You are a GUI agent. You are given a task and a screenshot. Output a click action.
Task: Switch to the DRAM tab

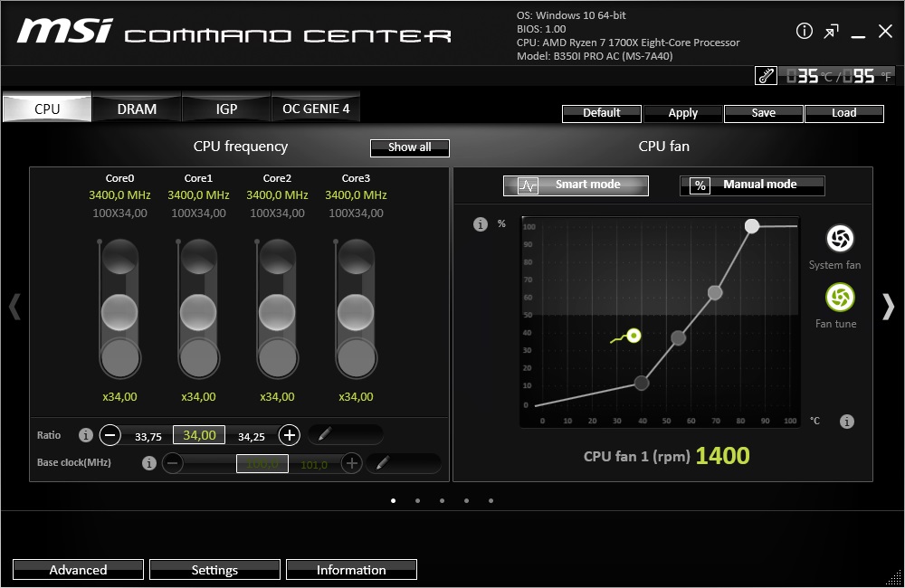click(x=137, y=108)
